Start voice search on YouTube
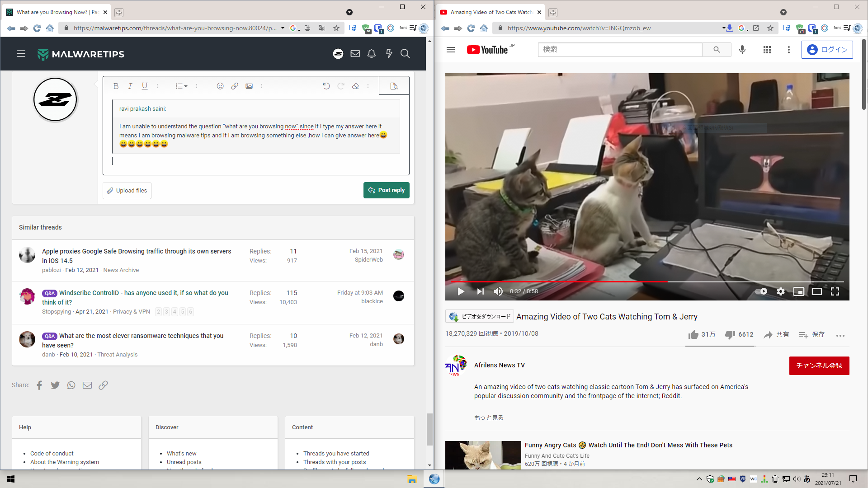 point(742,50)
